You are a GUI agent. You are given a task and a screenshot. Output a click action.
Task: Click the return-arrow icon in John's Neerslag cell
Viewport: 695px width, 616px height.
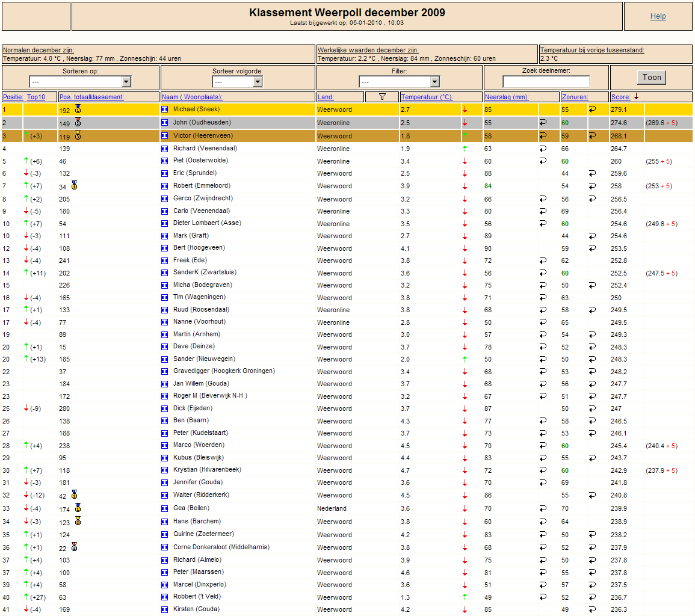[x=543, y=122]
